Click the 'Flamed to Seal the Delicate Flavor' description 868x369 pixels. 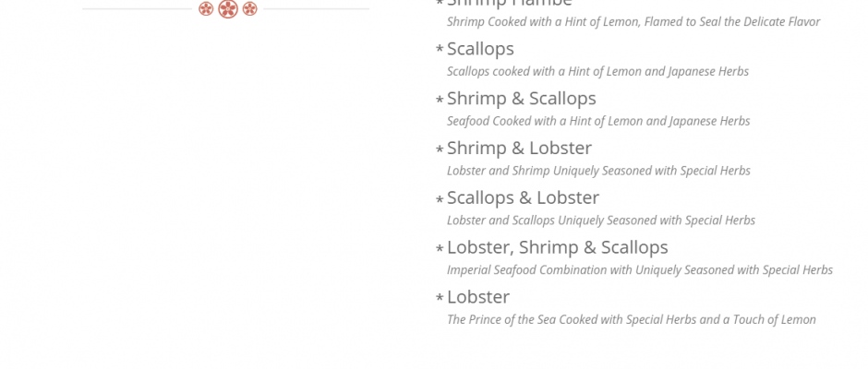(633, 22)
